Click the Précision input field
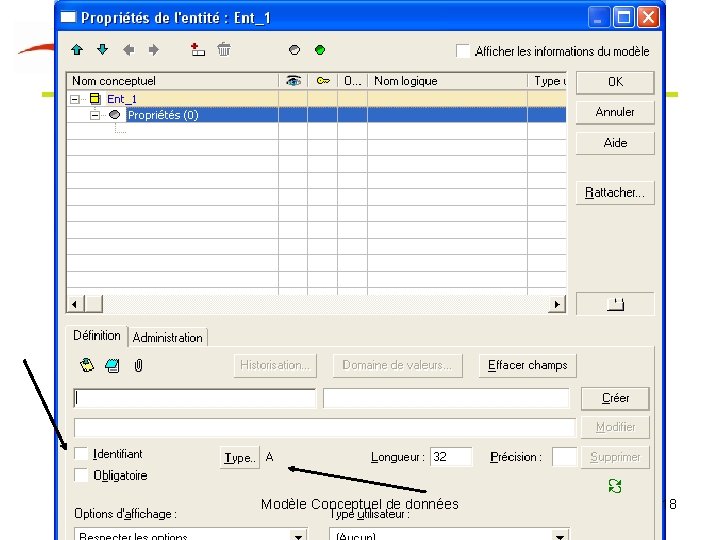Viewport: 720px width, 540px height. (564, 457)
